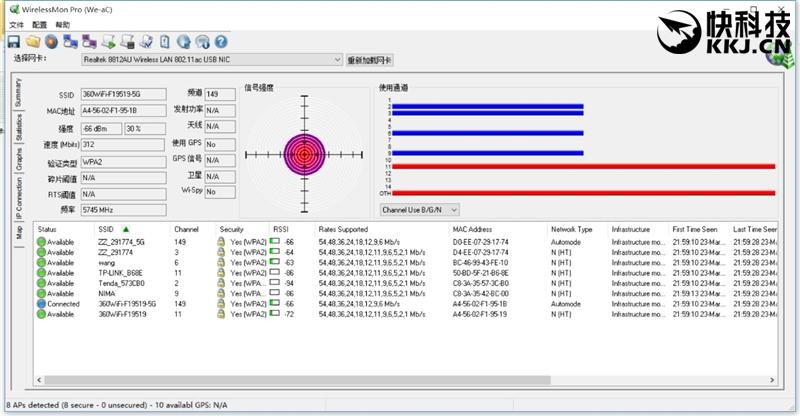Viewport: 800px width, 416px height.
Task: Click the red channel 11 usage bar
Action: point(583,166)
